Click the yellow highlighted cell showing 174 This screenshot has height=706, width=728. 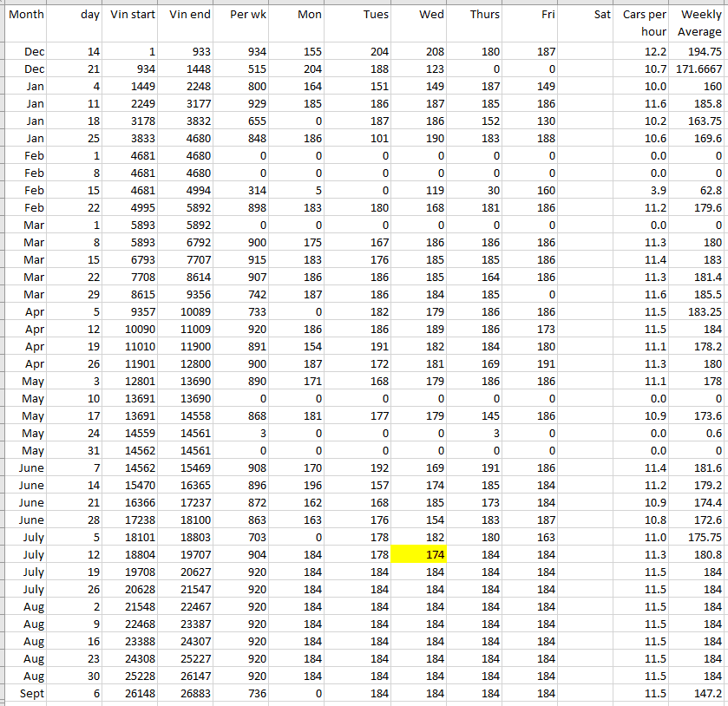(x=418, y=555)
